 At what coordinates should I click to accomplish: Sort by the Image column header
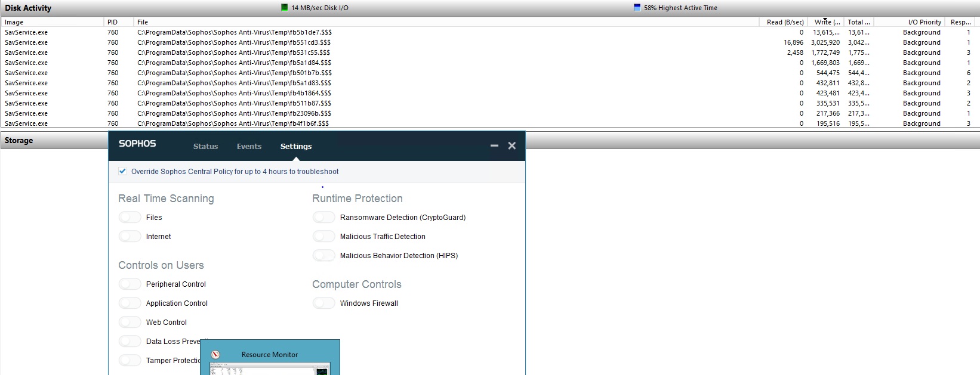point(53,22)
